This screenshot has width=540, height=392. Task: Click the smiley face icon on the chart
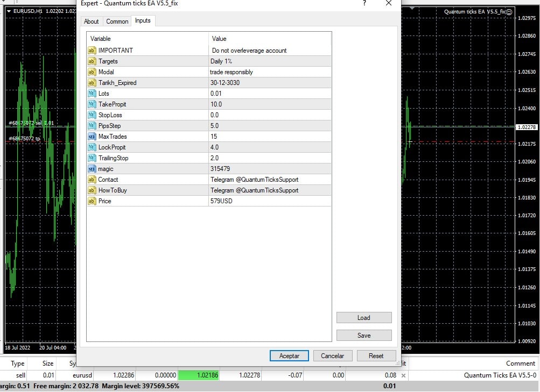click(509, 12)
